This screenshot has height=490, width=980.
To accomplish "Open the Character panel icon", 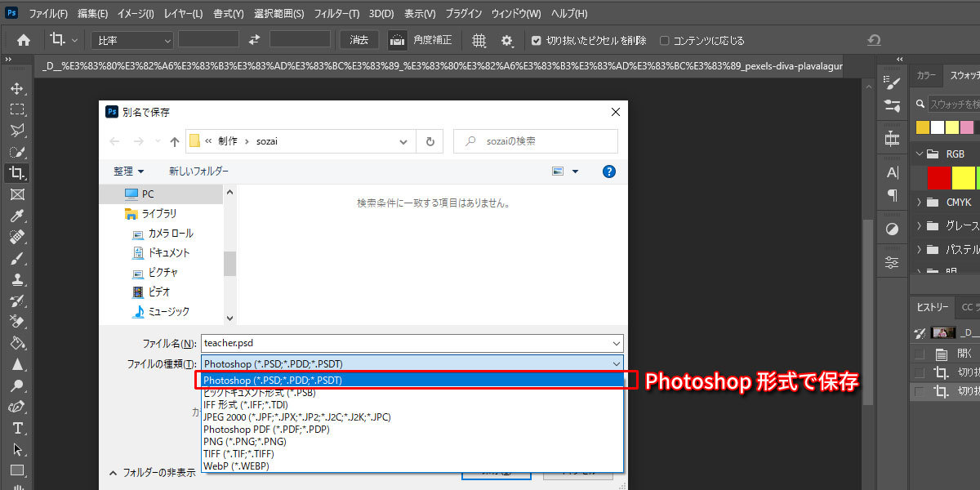I will pyautogui.click(x=893, y=172).
